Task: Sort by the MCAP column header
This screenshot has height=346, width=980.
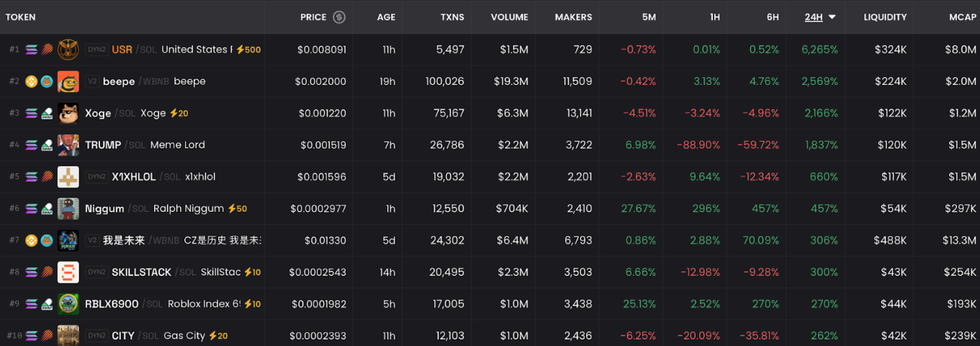Action: click(x=962, y=17)
